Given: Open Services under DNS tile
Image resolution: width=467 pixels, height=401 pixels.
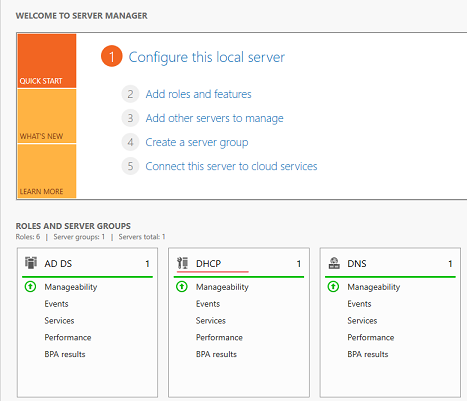Looking at the screenshot, I should [x=362, y=320].
